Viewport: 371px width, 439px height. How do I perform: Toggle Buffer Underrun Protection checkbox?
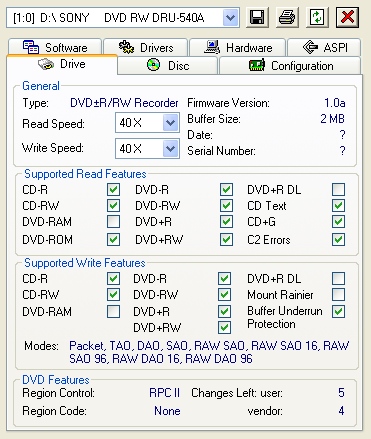pos(338,312)
